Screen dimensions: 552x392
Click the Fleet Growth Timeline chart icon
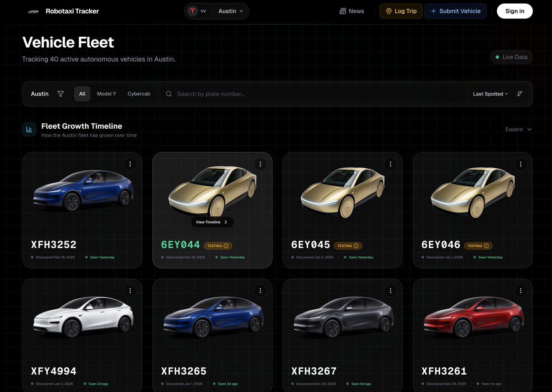[29, 130]
